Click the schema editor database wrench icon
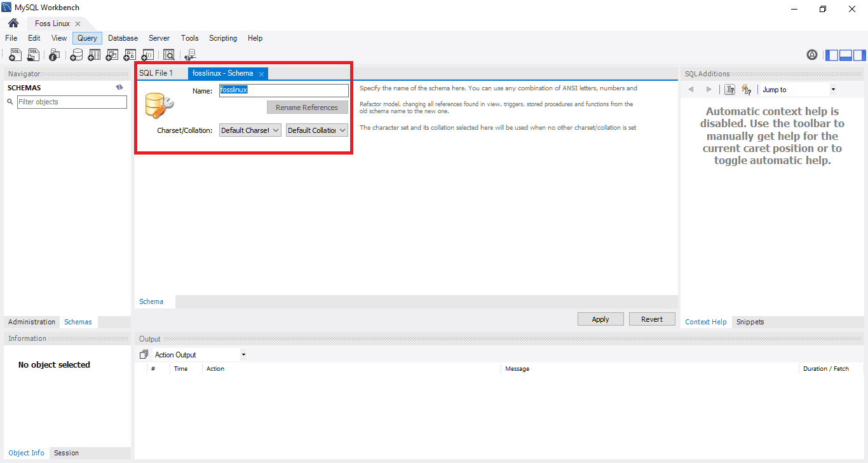 (x=158, y=106)
